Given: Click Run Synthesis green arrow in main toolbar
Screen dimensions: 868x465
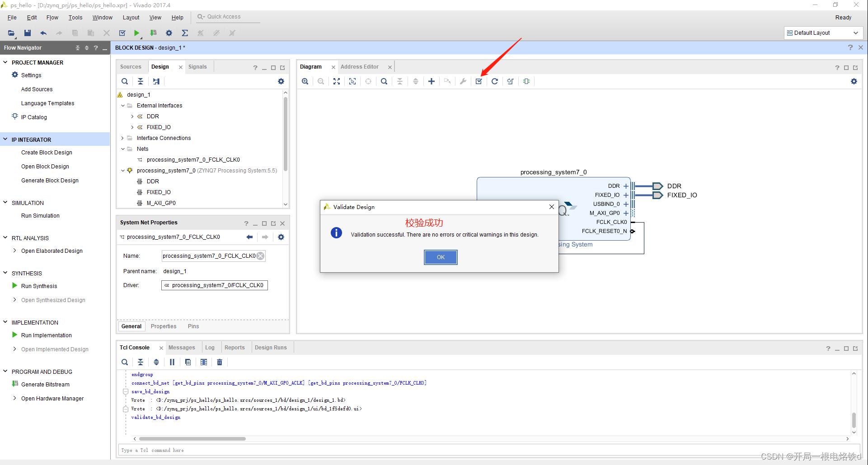Looking at the screenshot, I should point(136,33).
